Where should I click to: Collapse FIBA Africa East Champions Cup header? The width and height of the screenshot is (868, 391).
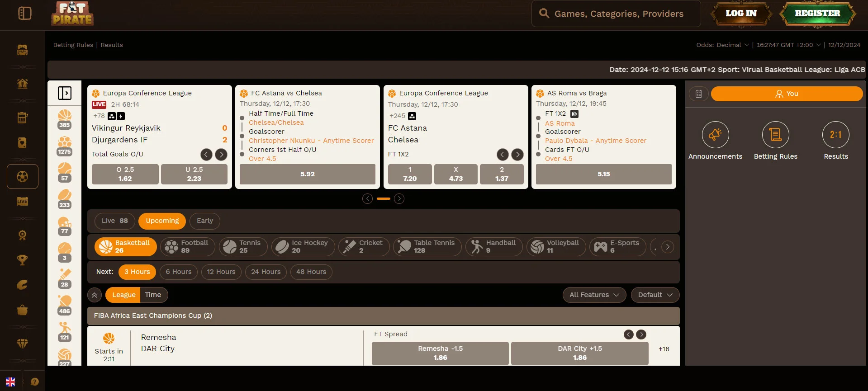[x=383, y=316]
